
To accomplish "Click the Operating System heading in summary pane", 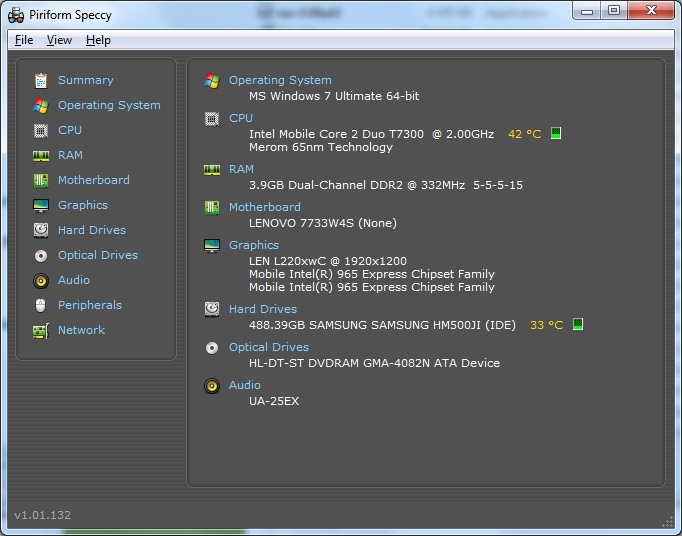I will pyautogui.click(x=280, y=80).
